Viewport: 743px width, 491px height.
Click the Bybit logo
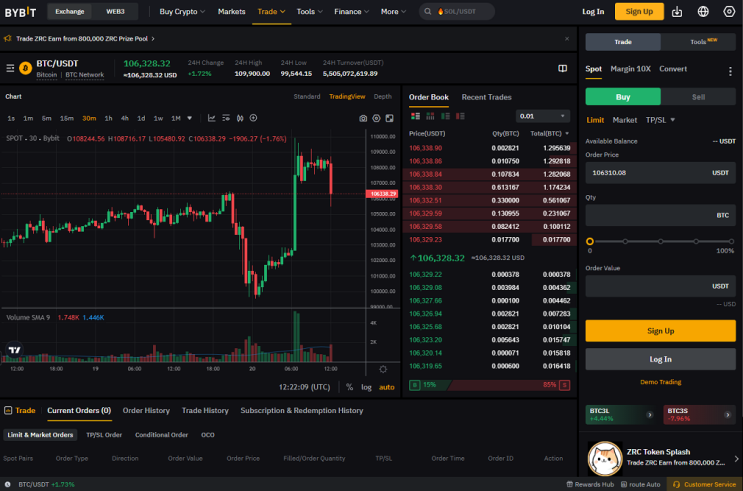(20, 12)
